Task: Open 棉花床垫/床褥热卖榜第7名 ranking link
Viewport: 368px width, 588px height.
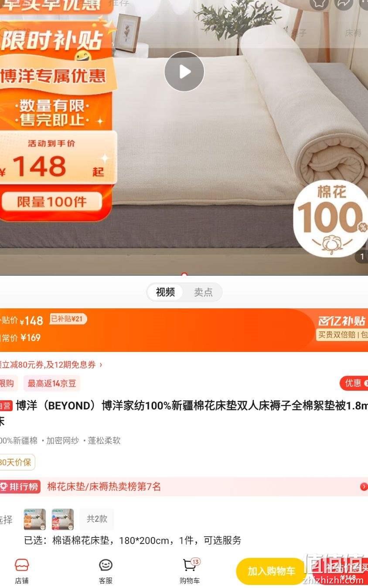Action: [x=104, y=487]
